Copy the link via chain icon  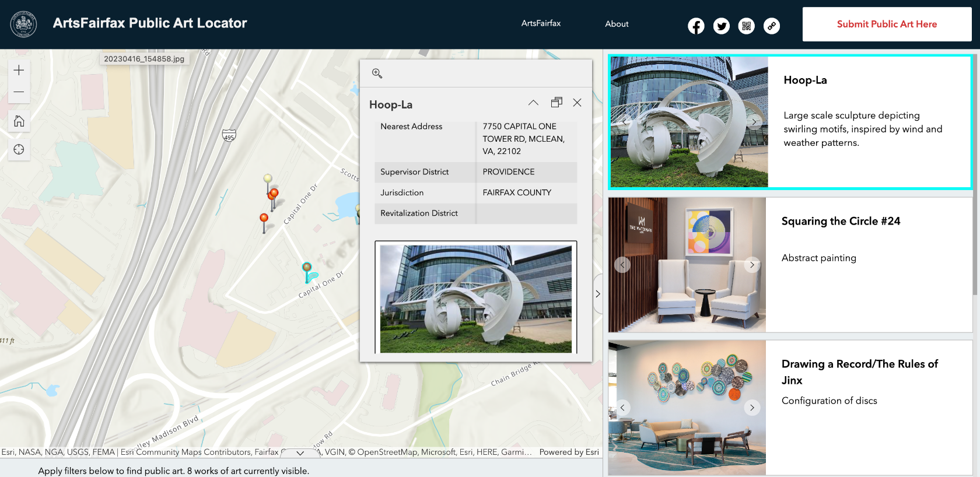point(772,26)
